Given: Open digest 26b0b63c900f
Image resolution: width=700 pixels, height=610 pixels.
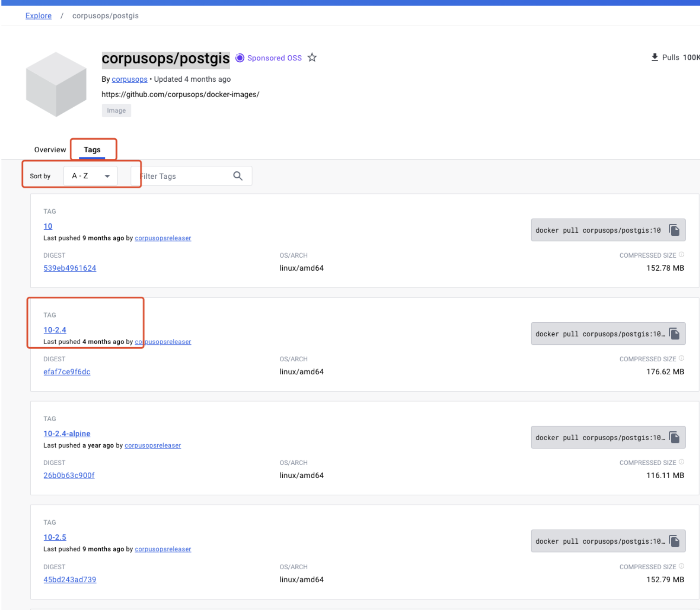Looking at the screenshot, I should click(x=69, y=475).
